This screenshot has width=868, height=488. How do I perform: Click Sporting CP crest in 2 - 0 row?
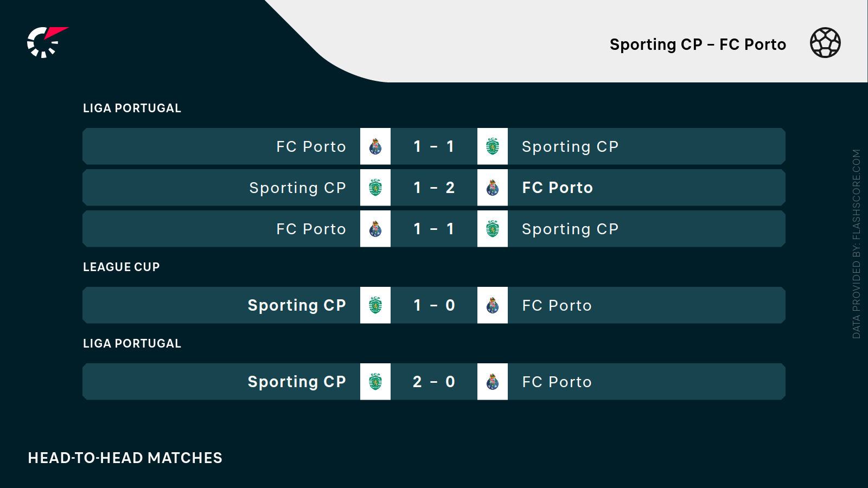click(375, 382)
